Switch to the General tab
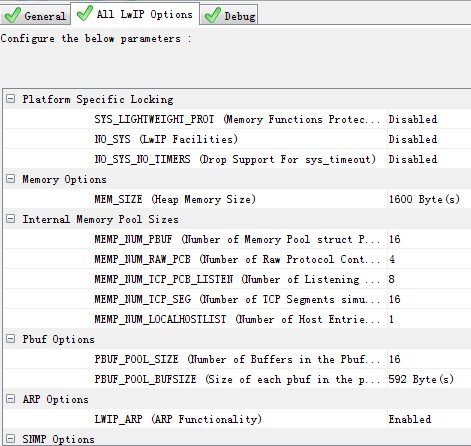471x446 pixels. (x=35, y=16)
